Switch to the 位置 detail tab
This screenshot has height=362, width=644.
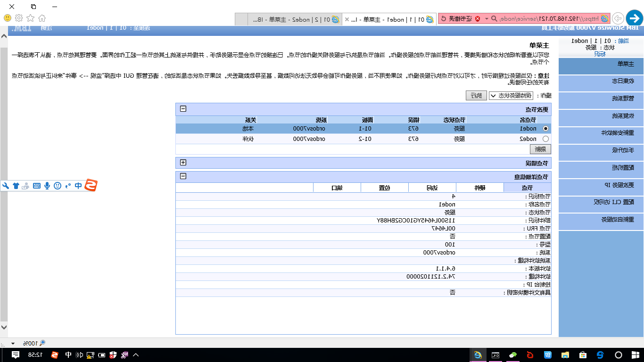(x=385, y=188)
